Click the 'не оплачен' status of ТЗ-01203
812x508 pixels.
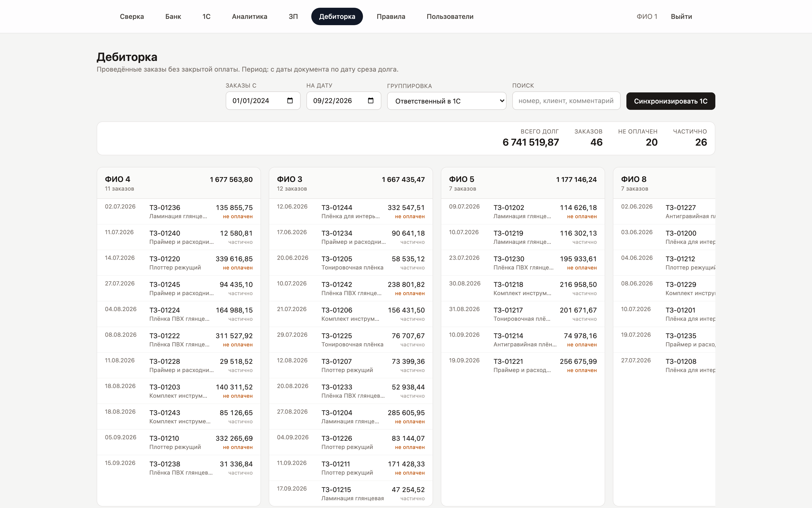point(238,396)
